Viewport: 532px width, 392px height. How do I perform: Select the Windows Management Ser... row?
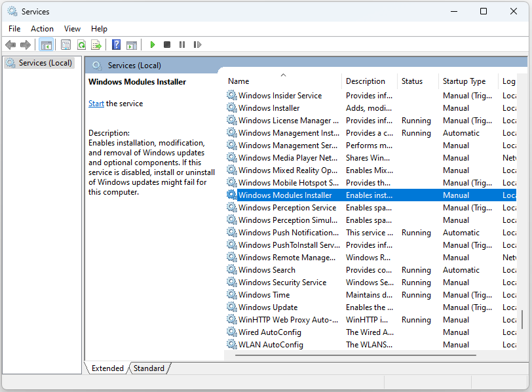click(371, 146)
